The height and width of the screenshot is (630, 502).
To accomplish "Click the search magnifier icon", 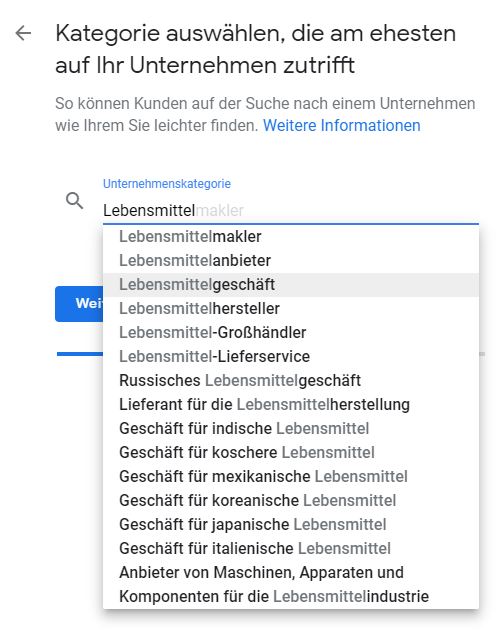I will (x=74, y=200).
